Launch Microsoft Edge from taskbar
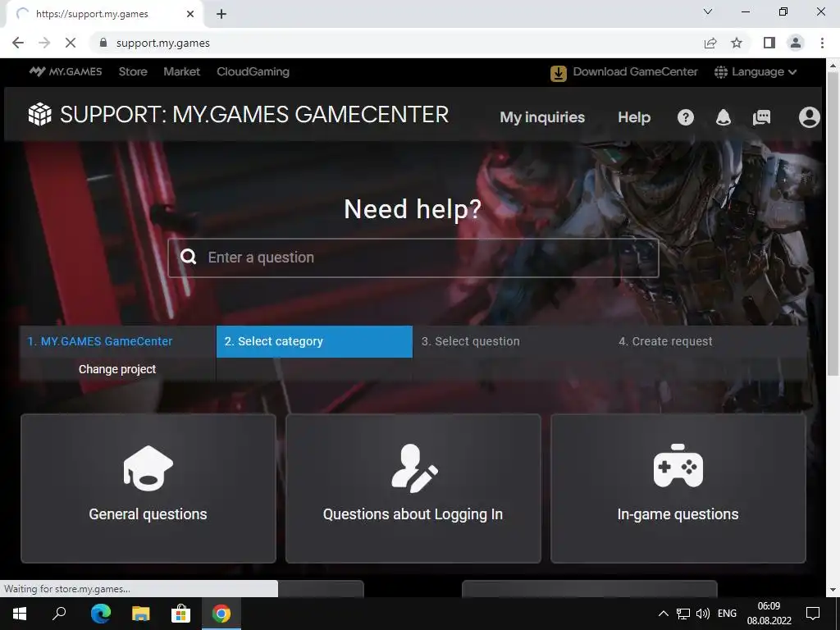Image resolution: width=840 pixels, height=630 pixels. tap(100, 614)
